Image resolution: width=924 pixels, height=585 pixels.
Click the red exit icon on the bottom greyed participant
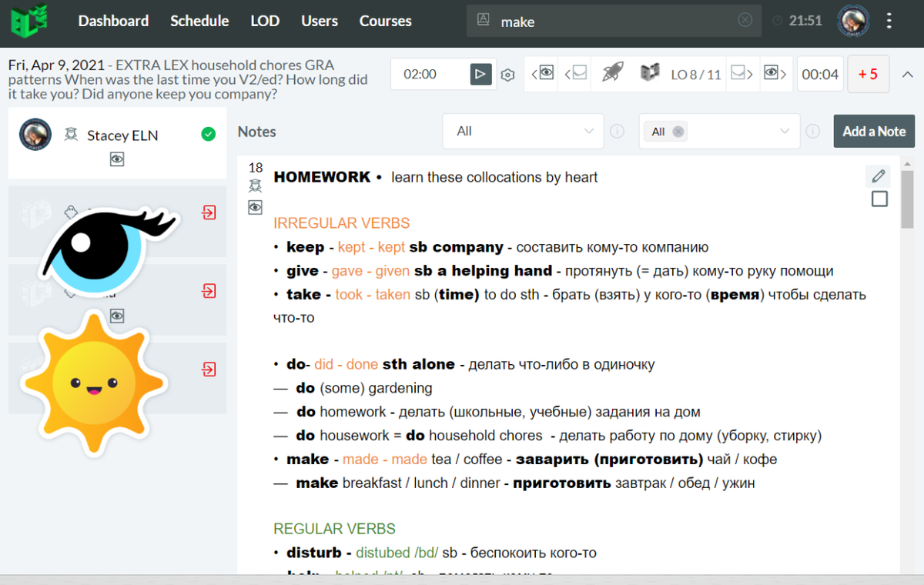209,369
